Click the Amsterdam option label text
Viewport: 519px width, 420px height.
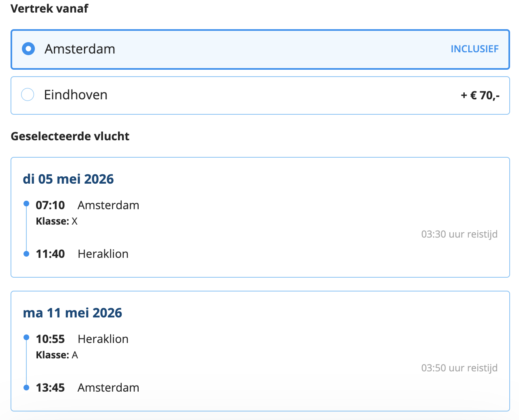(x=80, y=49)
